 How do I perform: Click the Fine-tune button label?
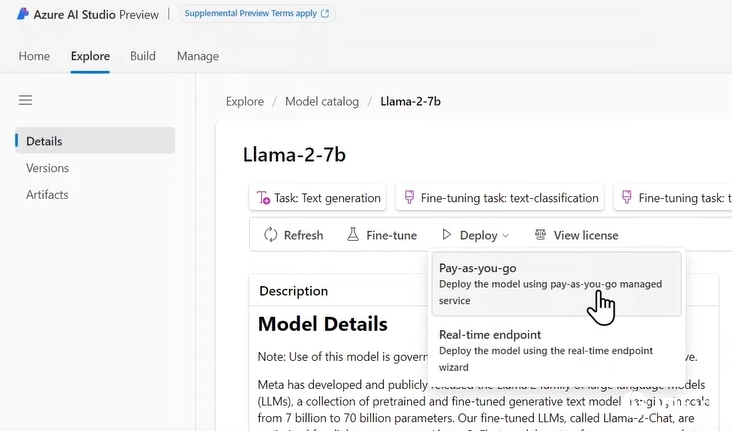click(391, 235)
